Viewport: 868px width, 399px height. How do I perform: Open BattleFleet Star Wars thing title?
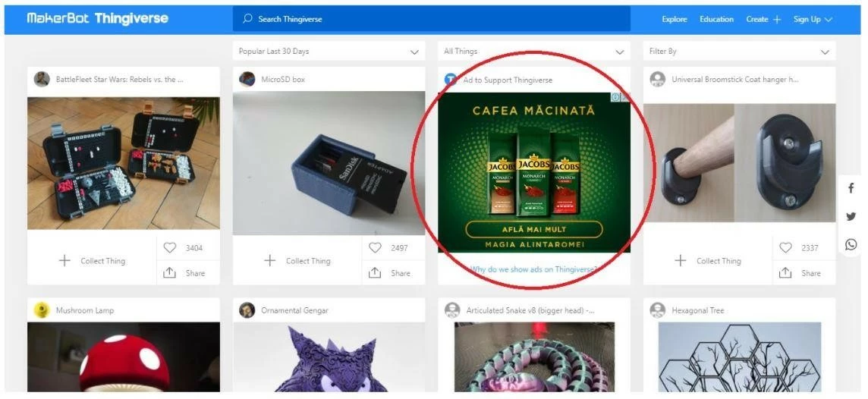(120, 79)
